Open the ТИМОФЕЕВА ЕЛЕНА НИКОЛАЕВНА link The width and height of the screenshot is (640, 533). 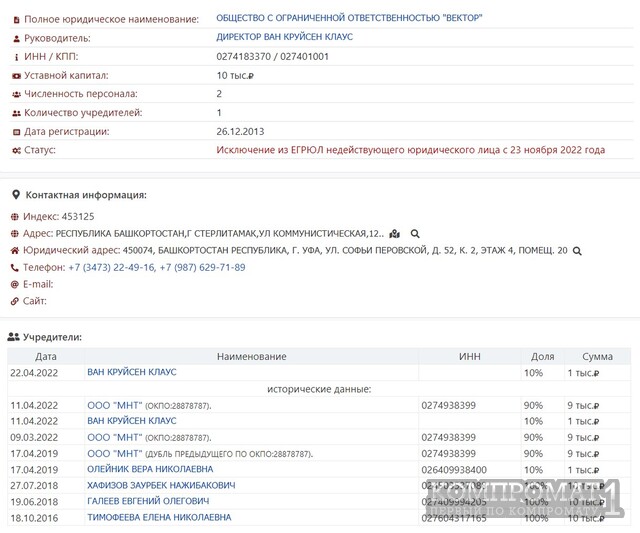pyautogui.click(x=159, y=517)
